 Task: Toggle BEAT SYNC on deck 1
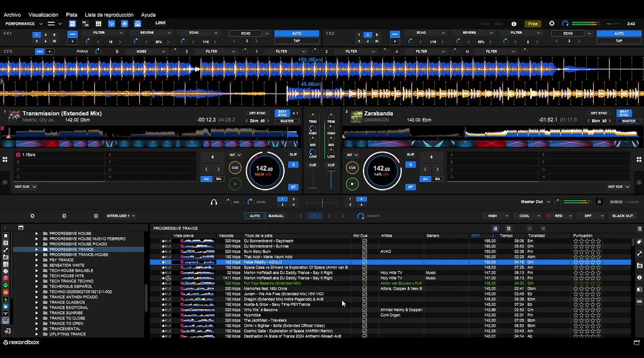coord(282,113)
